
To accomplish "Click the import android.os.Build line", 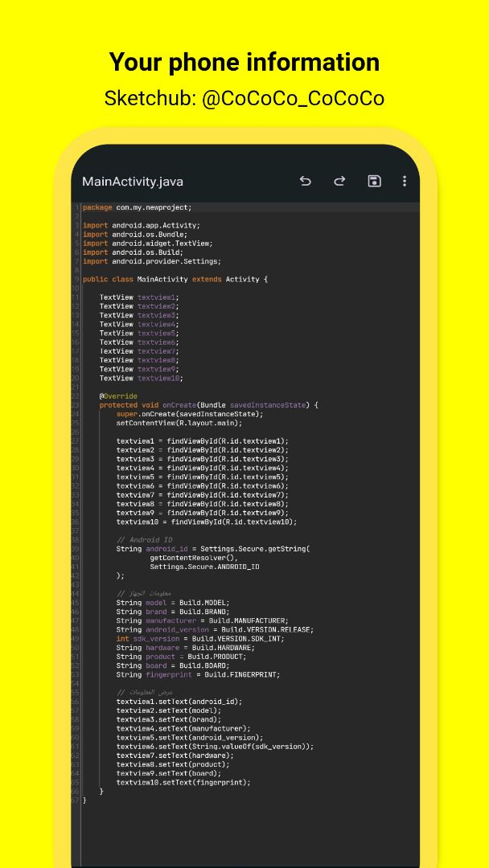I will pyautogui.click(x=133, y=252).
